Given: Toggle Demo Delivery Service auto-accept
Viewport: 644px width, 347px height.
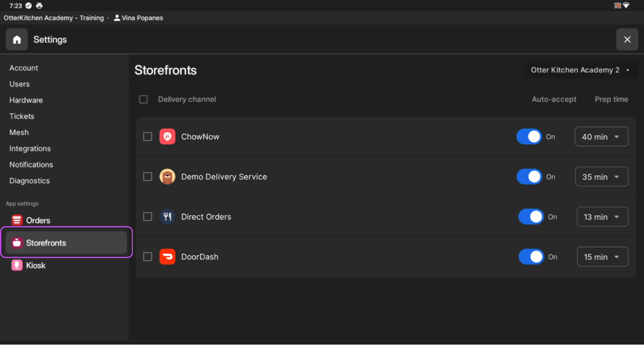Looking at the screenshot, I should [x=530, y=177].
